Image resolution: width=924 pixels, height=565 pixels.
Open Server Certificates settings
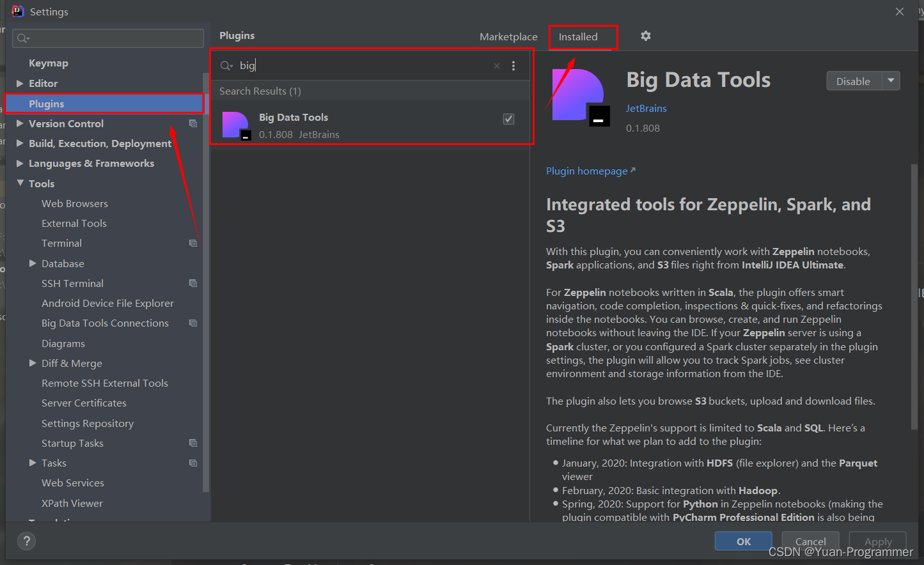(84, 403)
